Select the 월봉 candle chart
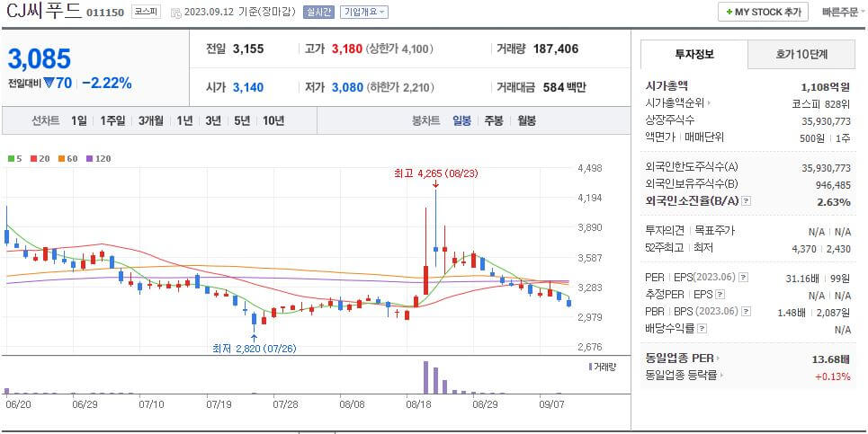The image size is (868, 434). coord(526,120)
